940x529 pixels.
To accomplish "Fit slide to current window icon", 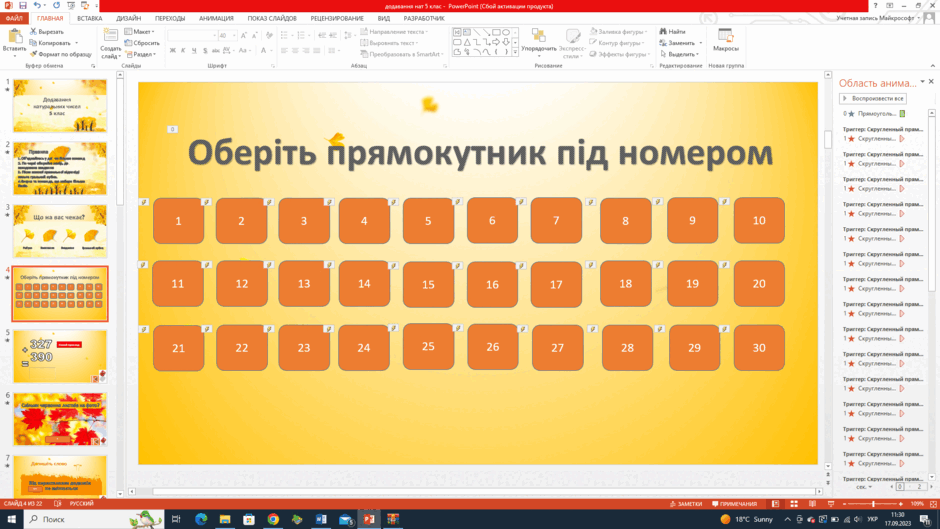I will point(932,504).
